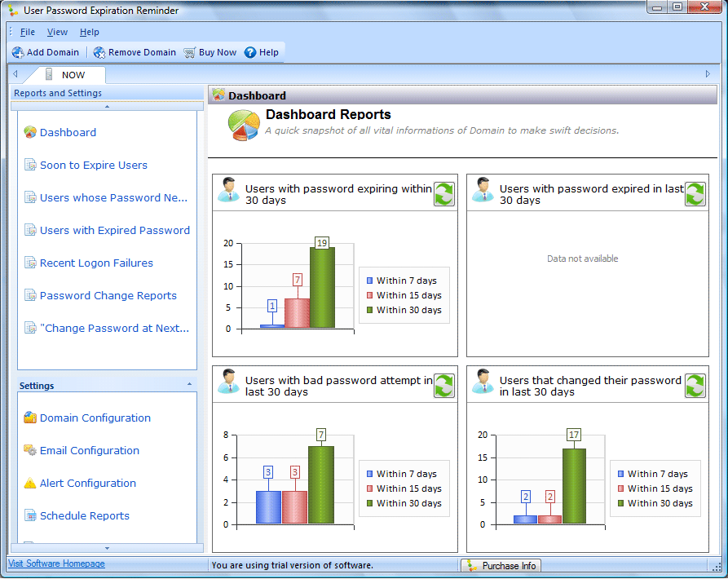This screenshot has height=579, width=728.
Task: Click the sidebar scroll down arrow at bottom
Action: click(x=108, y=548)
